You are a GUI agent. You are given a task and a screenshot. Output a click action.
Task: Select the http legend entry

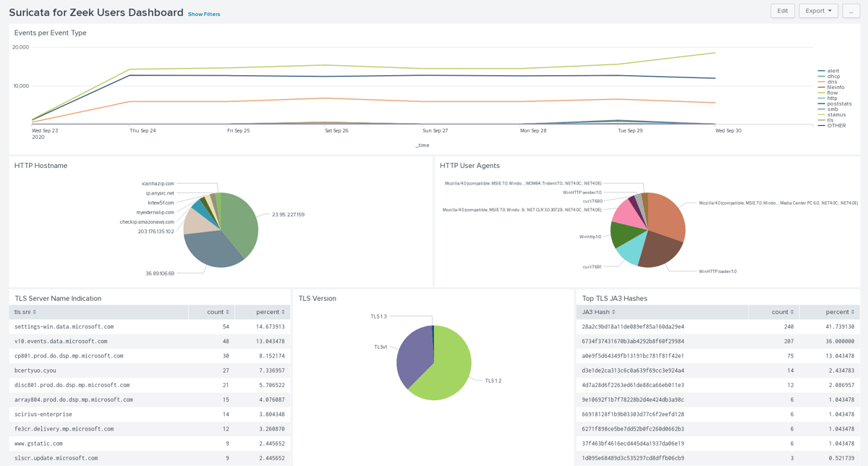(827, 98)
